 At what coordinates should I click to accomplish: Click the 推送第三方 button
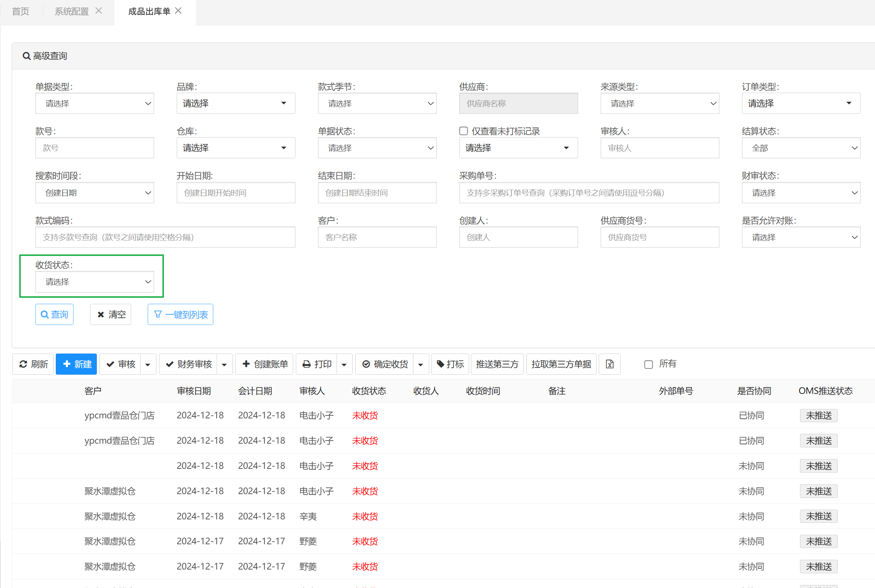pos(497,364)
